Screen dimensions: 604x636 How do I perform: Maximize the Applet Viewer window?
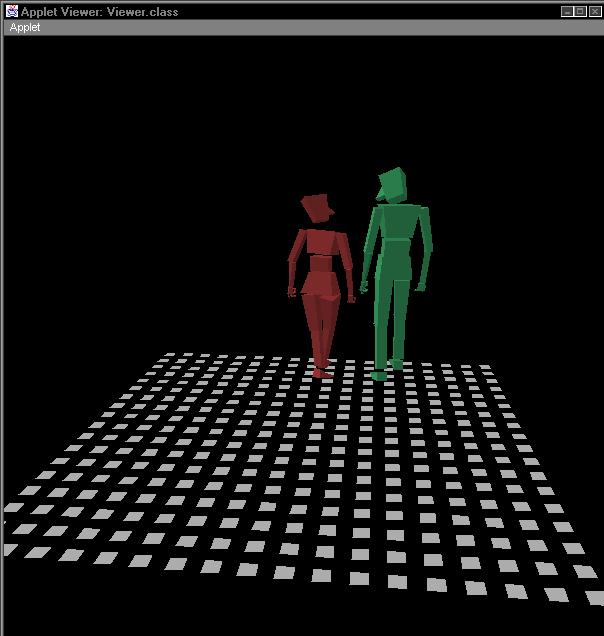tap(581, 11)
